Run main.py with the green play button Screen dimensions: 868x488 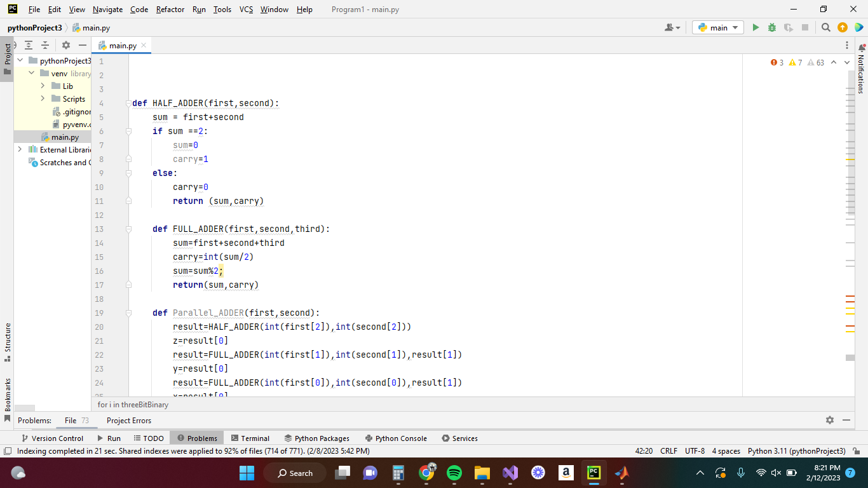[x=756, y=27]
